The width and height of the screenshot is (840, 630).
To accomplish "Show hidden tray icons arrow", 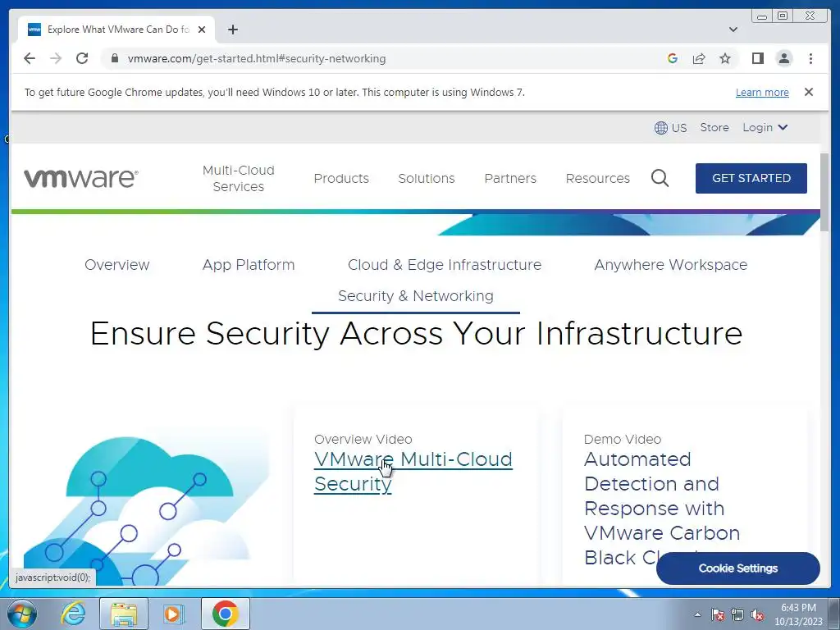I will click(697, 614).
